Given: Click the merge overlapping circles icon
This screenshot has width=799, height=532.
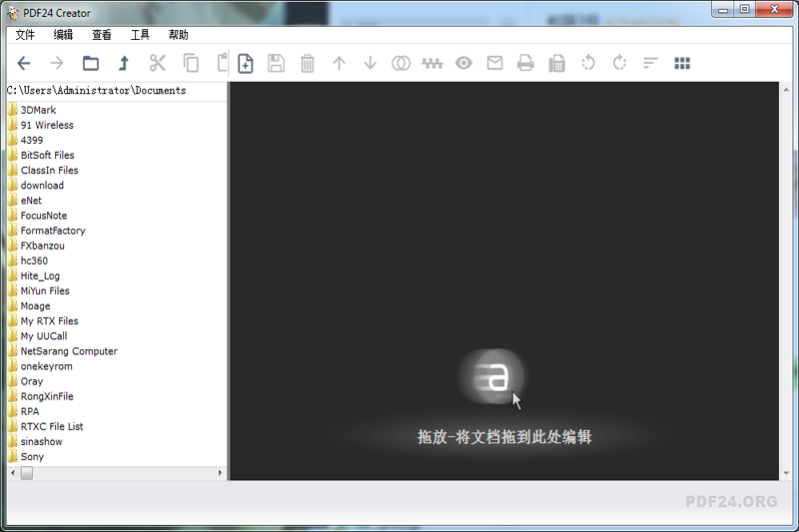Looking at the screenshot, I should pyautogui.click(x=400, y=63).
